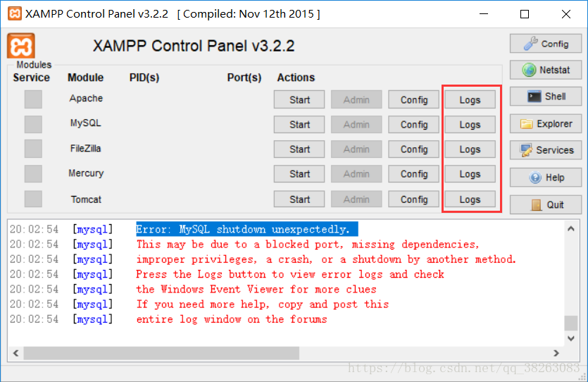Toggle Mercury service install checkbox
The height and width of the screenshot is (382, 588).
tap(33, 174)
